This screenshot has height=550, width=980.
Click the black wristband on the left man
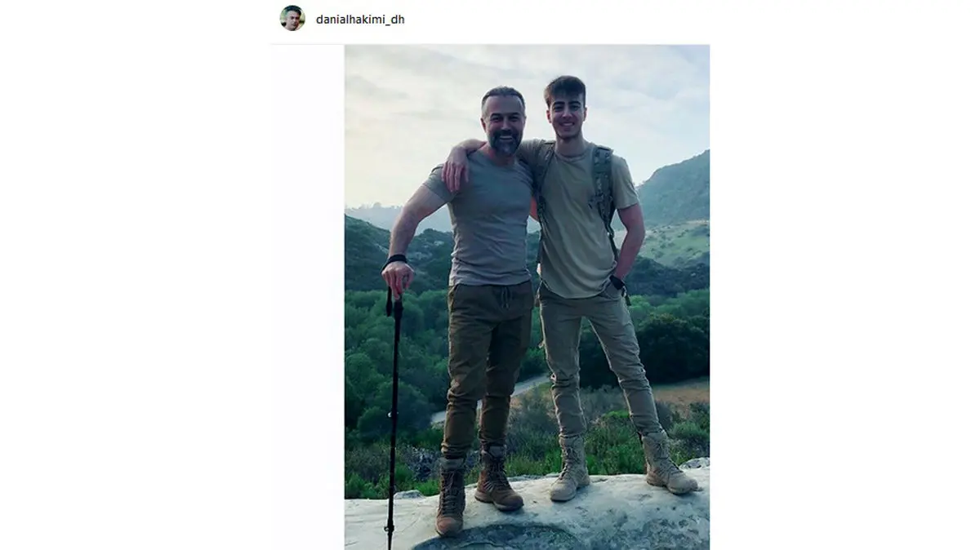click(x=396, y=259)
